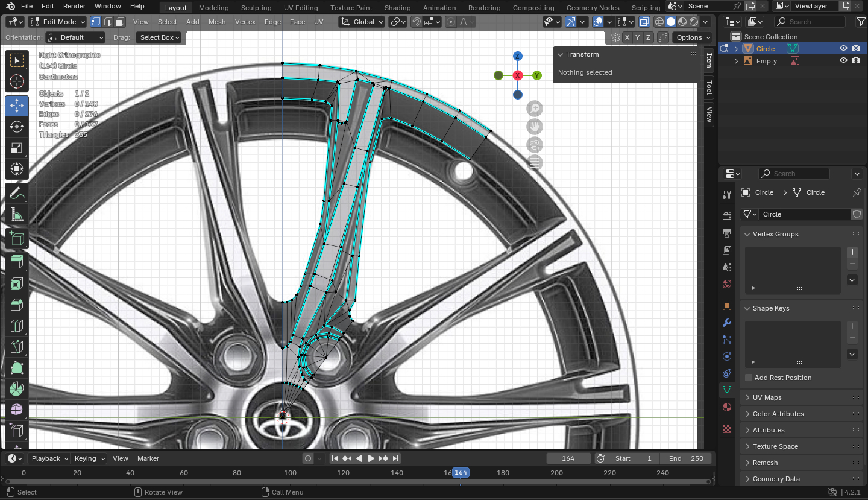868x500 pixels.
Task: Click the fake user shield beside mesh name
Action: click(x=857, y=214)
